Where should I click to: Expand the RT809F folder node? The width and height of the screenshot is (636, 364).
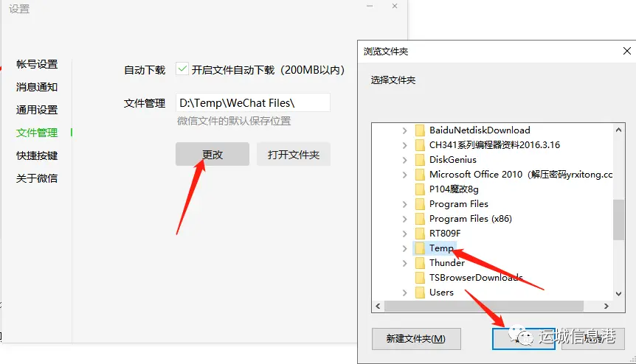tap(404, 234)
